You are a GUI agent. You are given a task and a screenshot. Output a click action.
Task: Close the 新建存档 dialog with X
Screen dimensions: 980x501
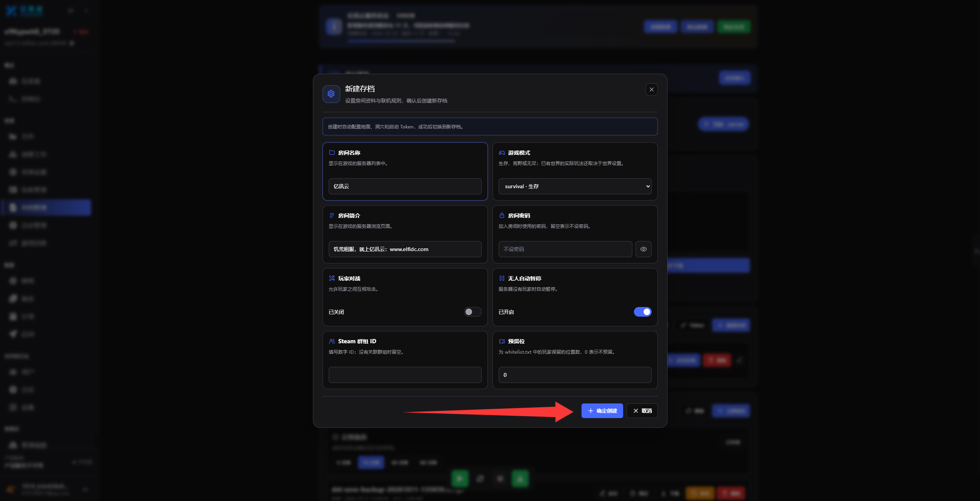[651, 89]
